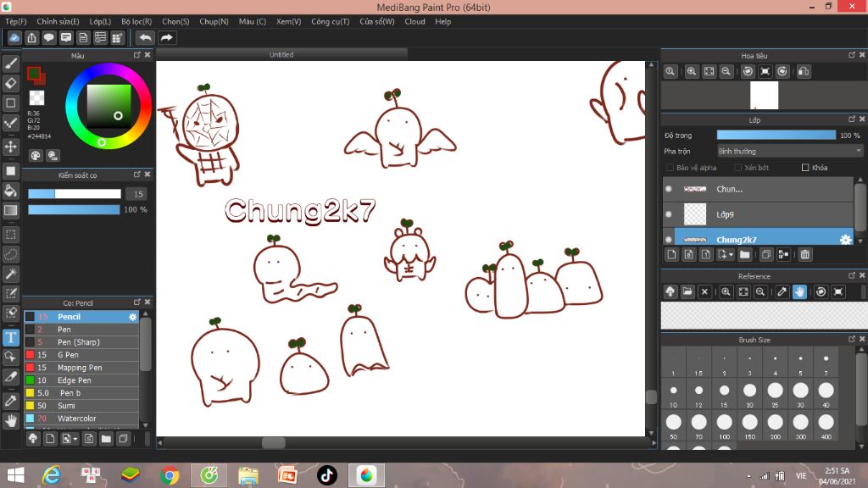Flip the view in navigator panel
The image size is (868, 488).
pos(804,71)
